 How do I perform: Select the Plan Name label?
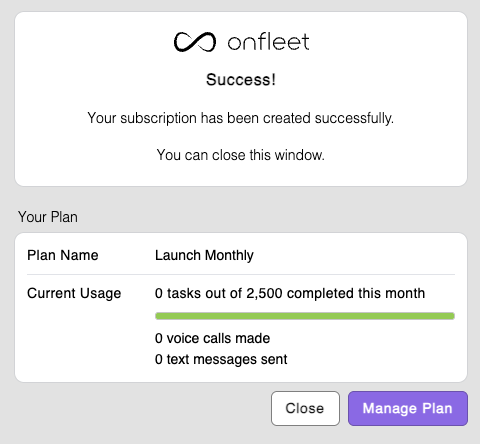tap(63, 255)
